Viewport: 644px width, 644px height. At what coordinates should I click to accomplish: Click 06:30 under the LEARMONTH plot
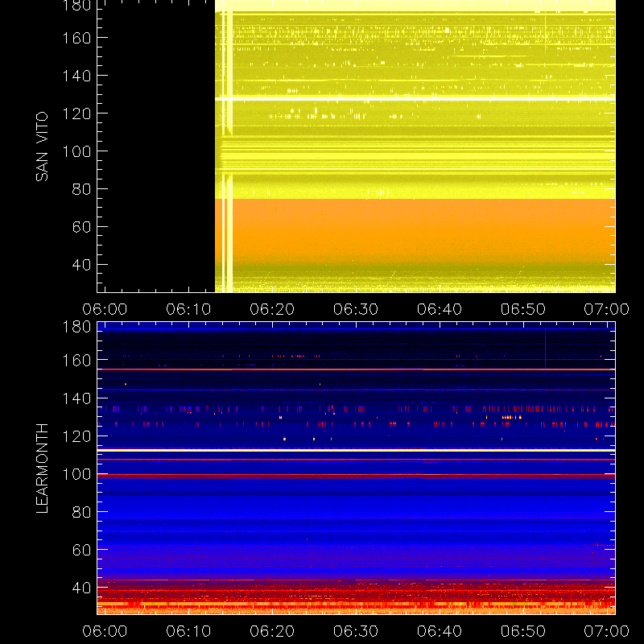(x=356, y=631)
